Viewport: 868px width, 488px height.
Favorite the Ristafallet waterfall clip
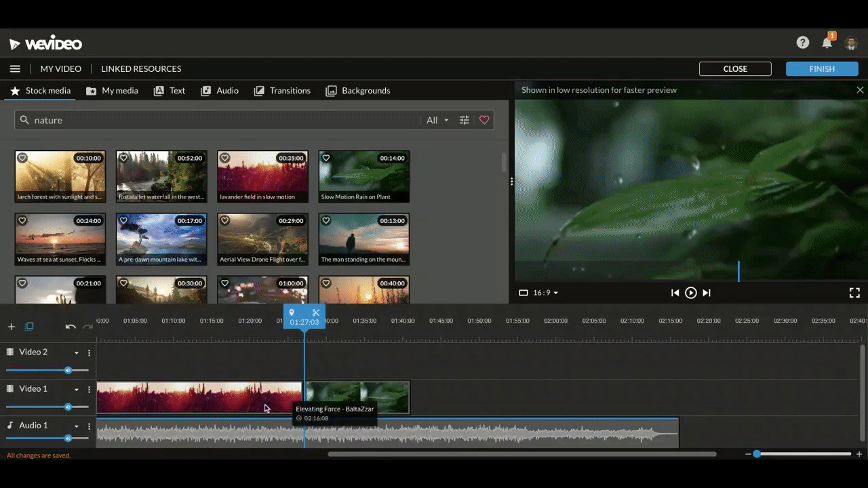123,158
